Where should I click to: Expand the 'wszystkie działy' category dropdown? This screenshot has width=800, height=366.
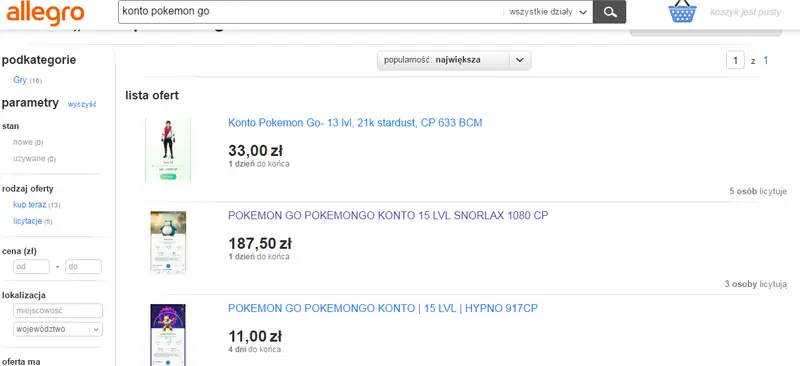(x=548, y=12)
